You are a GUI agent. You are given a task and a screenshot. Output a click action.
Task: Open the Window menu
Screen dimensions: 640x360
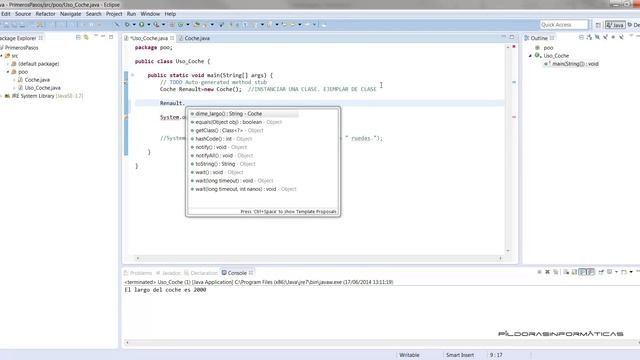coord(150,14)
